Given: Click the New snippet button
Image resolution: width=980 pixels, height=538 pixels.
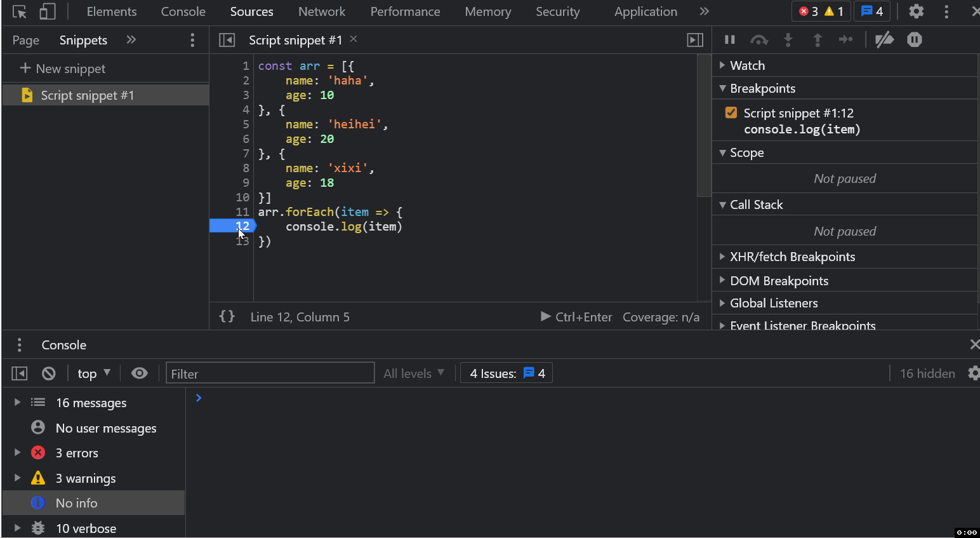Looking at the screenshot, I should [x=63, y=69].
